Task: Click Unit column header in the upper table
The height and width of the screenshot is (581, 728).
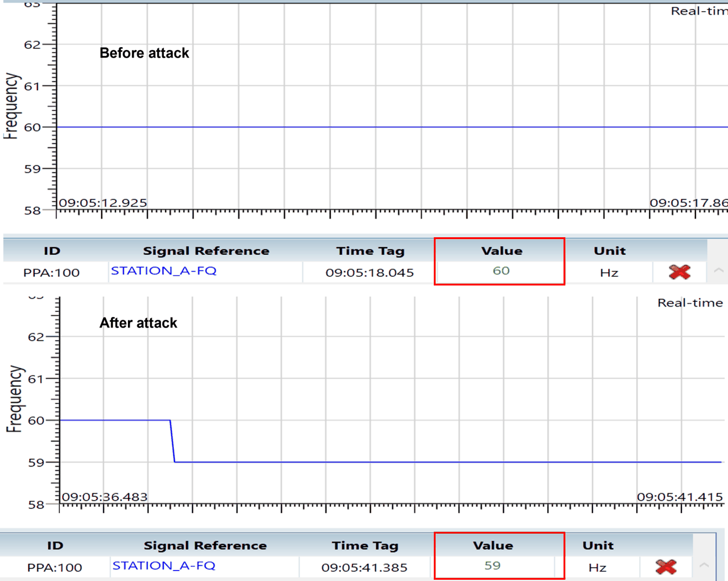Action: (609, 251)
